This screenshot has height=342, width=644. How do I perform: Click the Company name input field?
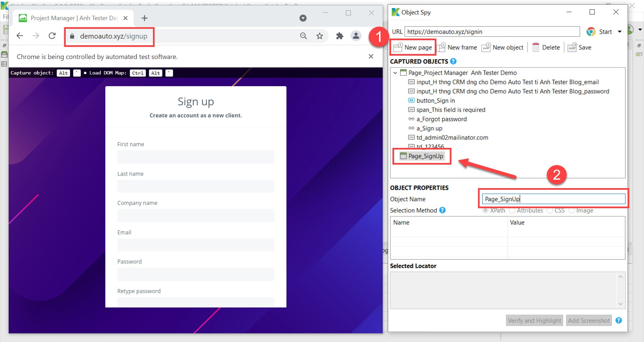point(196,215)
